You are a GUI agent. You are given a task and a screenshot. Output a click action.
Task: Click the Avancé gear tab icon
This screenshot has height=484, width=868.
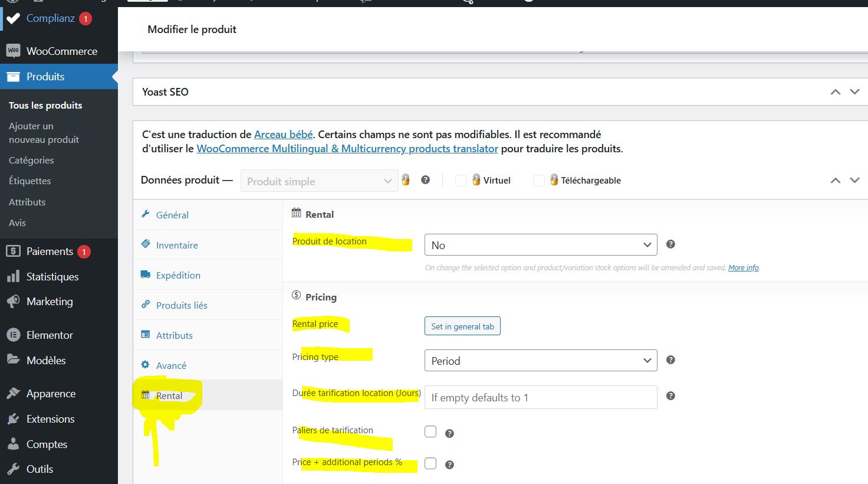click(146, 365)
